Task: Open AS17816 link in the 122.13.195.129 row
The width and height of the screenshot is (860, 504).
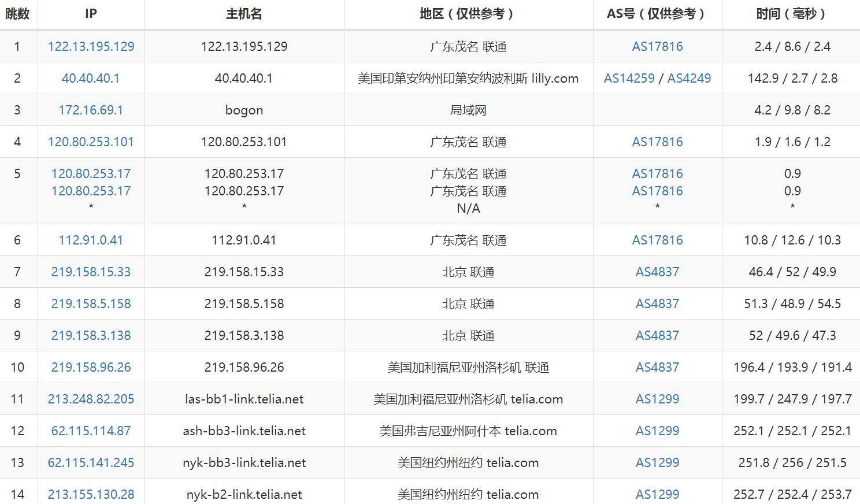Action: (657, 46)
